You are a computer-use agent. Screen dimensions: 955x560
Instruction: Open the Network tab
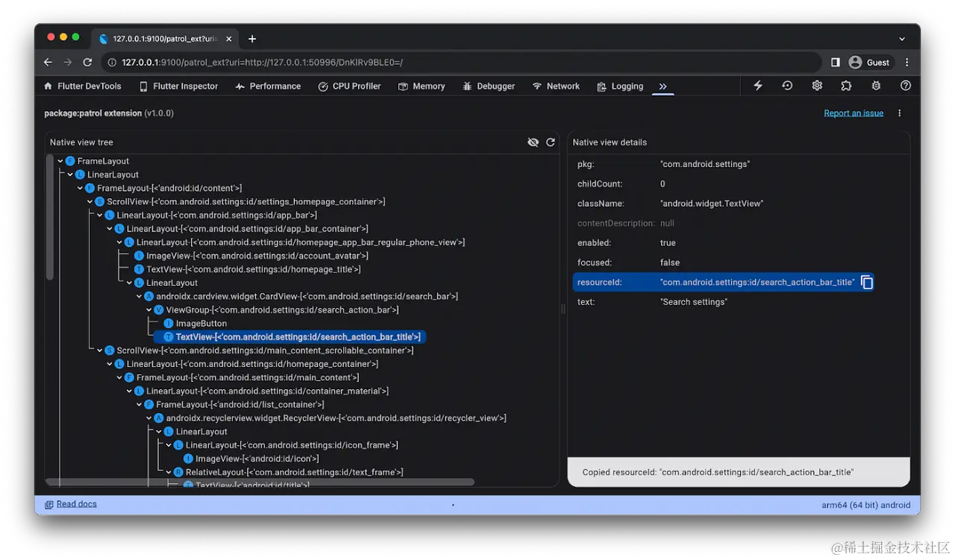coord(556,86)
